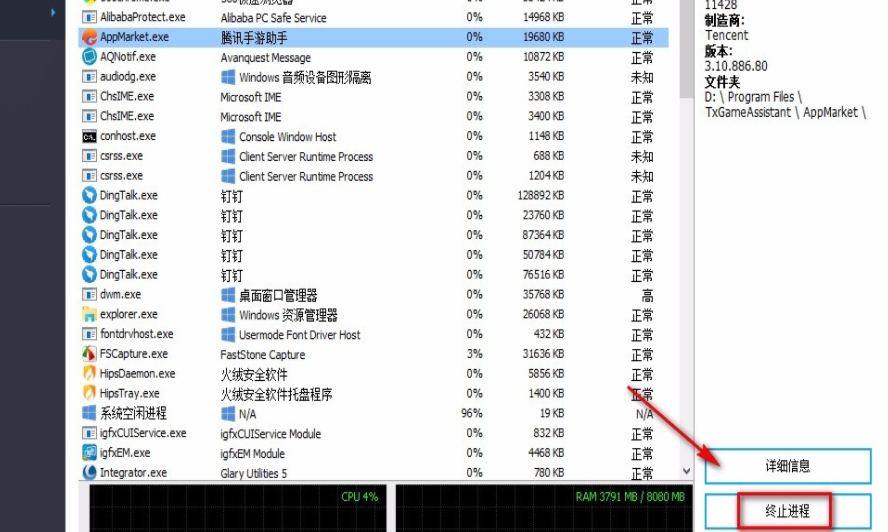Click Windows logo beside 桌面窗口管理器
Image resolution: width=888 pixels, height=532 pixels.
pyautogui.click(x=228, y=295)
